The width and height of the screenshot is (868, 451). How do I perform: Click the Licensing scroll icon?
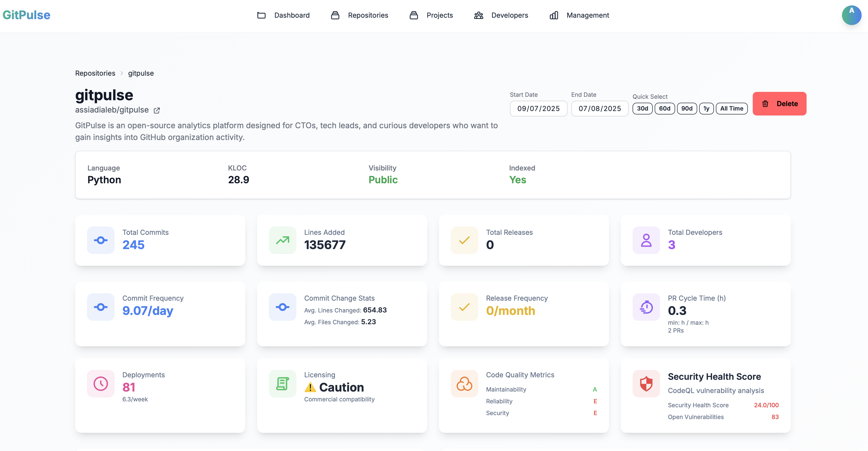click(283, 384)
